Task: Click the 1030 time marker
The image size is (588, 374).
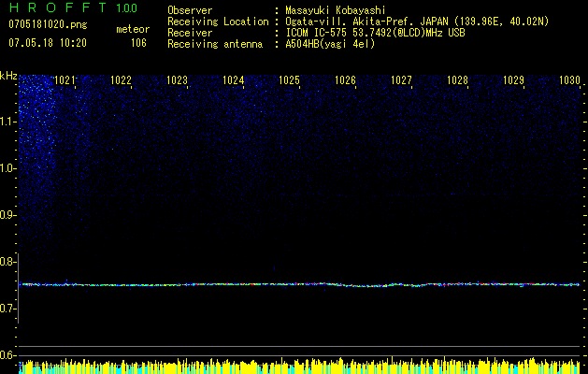Action: point(569,80)
